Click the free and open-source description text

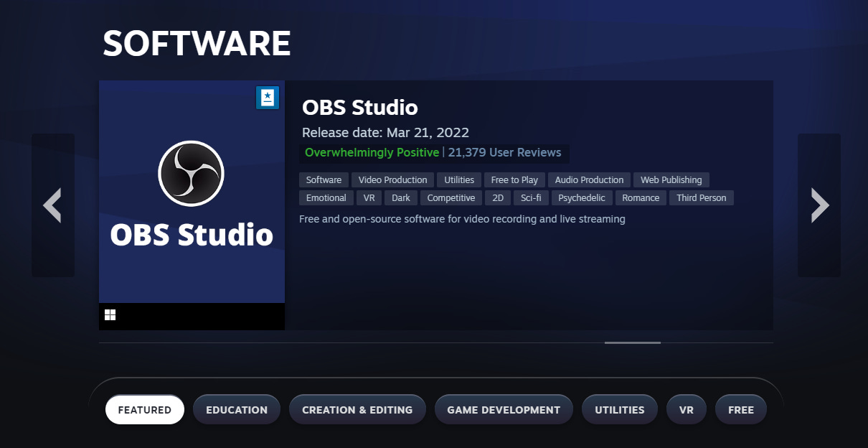[462, 219]
